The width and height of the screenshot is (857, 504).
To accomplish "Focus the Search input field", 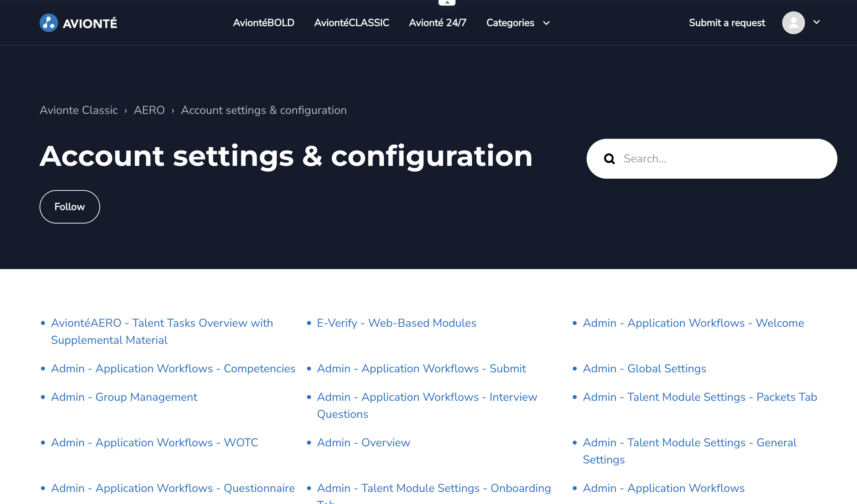I will point(712,159).
